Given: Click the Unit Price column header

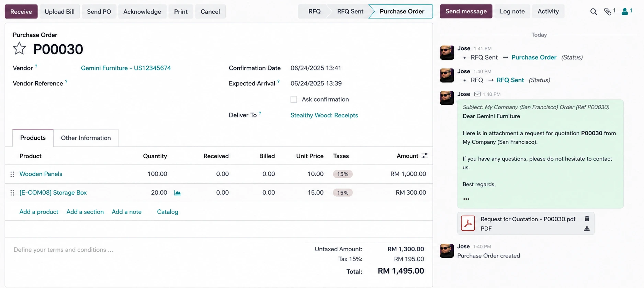Looking at the screenshot, I should click(x=310, y=156).
